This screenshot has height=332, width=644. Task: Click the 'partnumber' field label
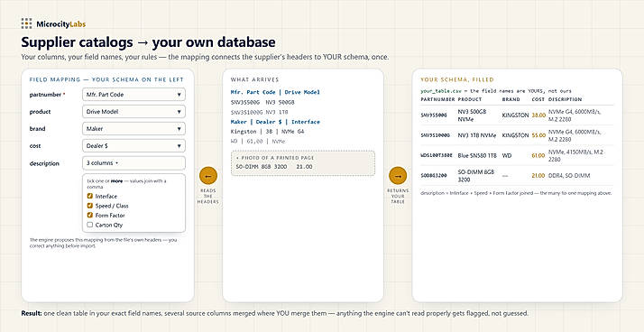(x=46, y=95)
